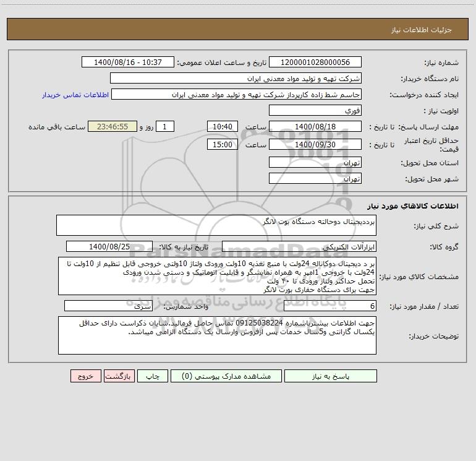
Task: Click the 'خروج' exit button
Action: 85,376
